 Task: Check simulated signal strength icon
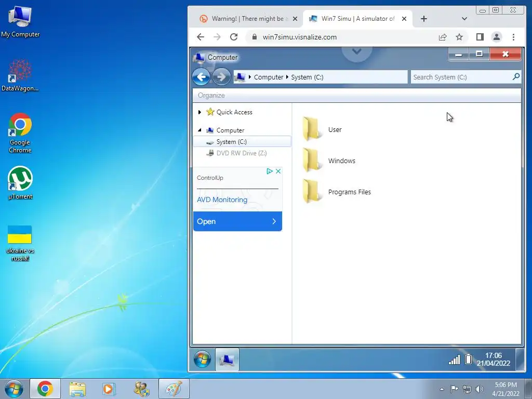pos(454,360)
